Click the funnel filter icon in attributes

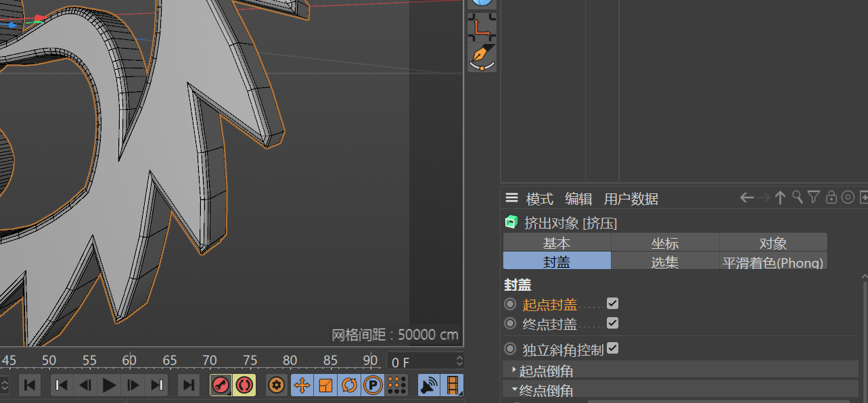pyautogui.click(x=814, y=197)
